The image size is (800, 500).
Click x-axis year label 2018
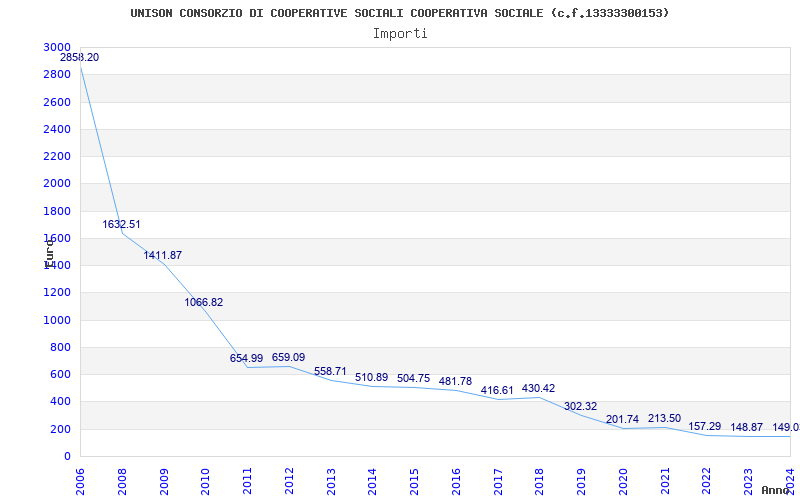[540, 482]
